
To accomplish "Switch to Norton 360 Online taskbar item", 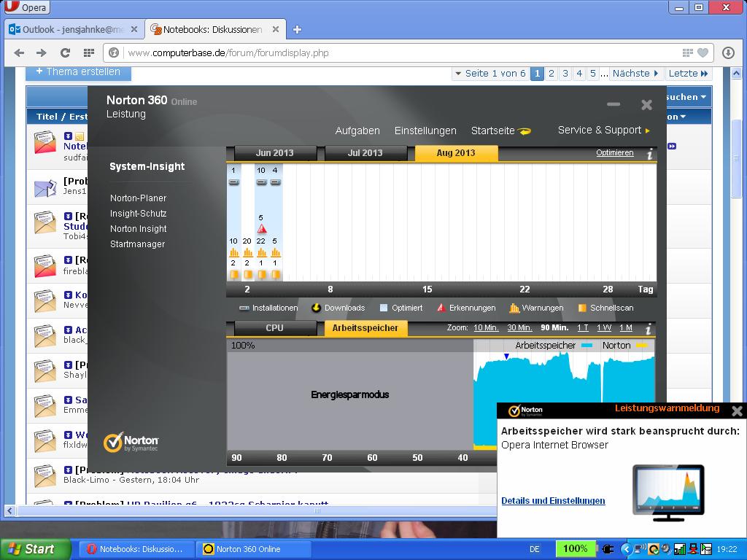I will [253, 549].
